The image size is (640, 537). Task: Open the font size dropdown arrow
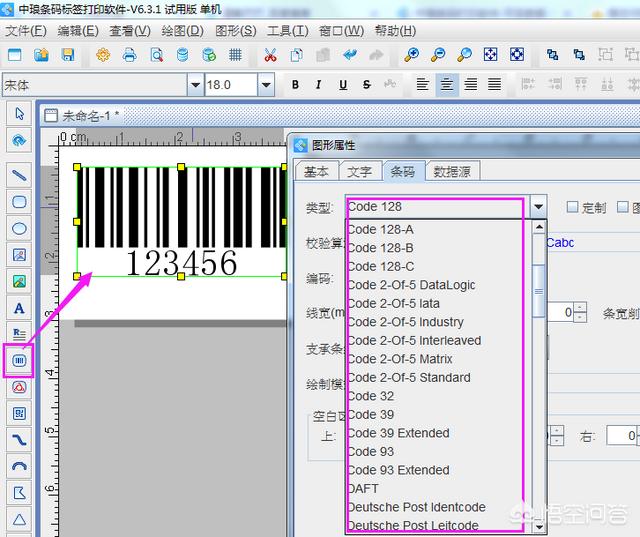point(266,85)
